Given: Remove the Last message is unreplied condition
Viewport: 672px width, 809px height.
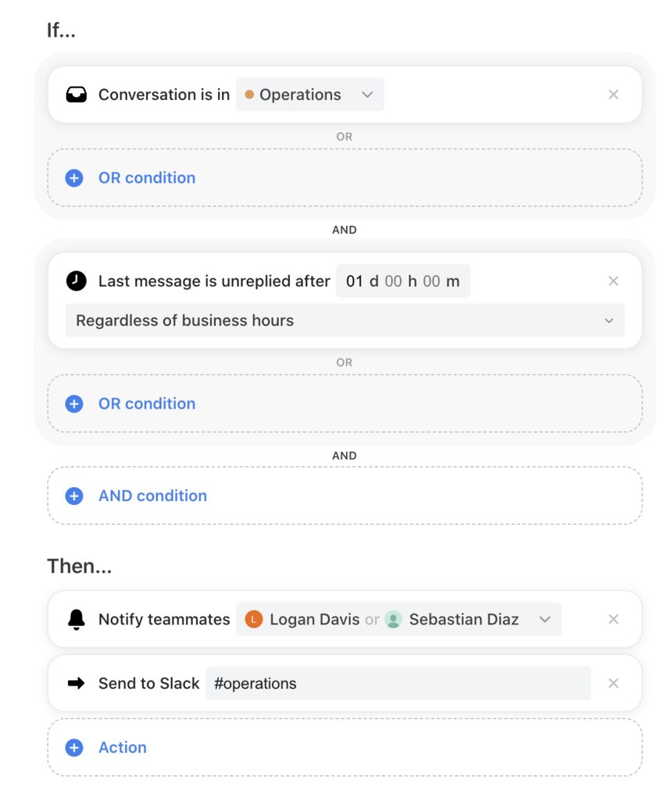Looking at the screenshot, I should tap(613, 281).
